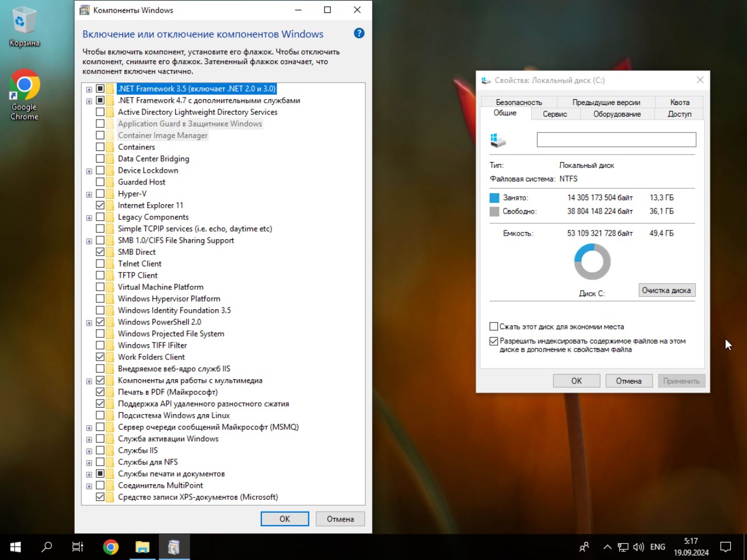747x560 pixels.
Task: Open the notification center icon
Action: click(725, 547)
